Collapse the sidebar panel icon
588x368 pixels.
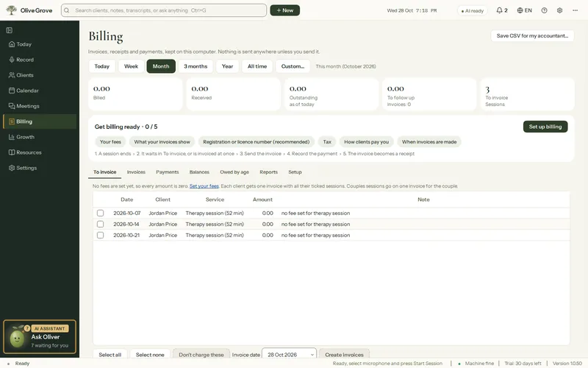[x=10, y=30]
